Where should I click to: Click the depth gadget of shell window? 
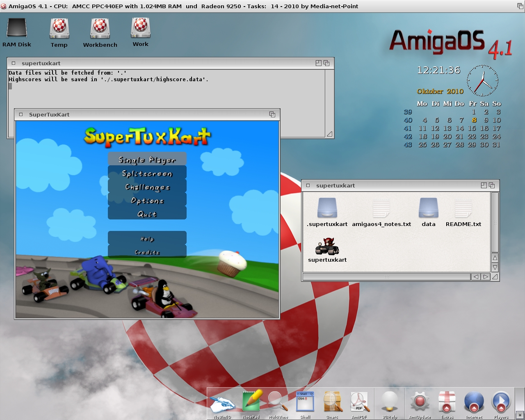pyautogui.click(x=326, y=63)
